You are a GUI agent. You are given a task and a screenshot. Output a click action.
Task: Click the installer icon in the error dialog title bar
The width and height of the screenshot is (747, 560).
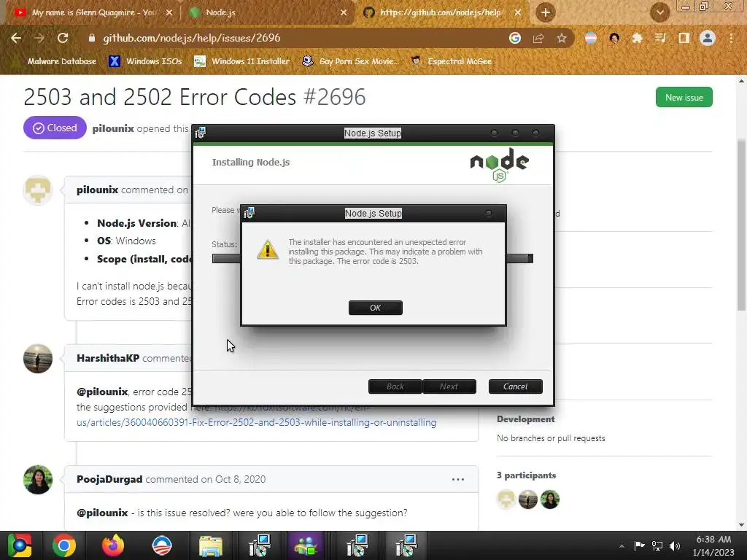(249, 213)
